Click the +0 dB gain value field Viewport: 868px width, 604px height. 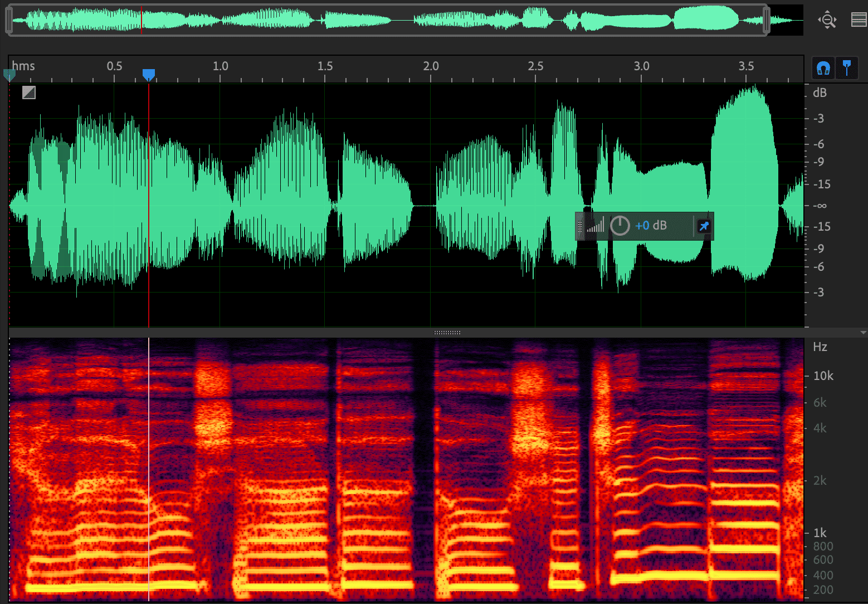tap(651, 226)
